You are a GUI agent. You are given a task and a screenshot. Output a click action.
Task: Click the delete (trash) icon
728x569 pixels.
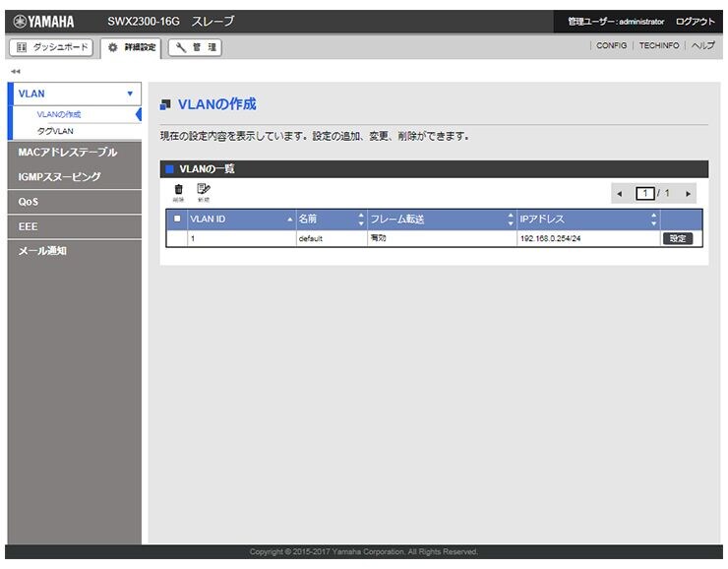click(x=178, y=191)
